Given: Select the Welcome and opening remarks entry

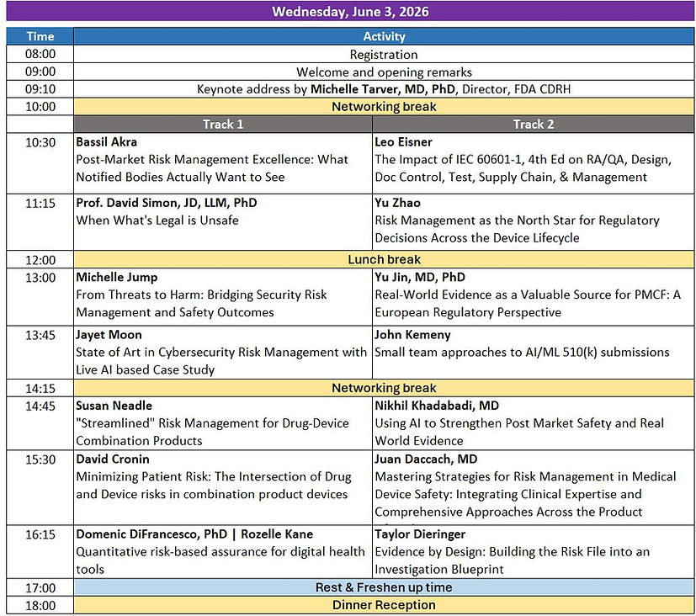Looking at the screenshot, I should [384, 72].
